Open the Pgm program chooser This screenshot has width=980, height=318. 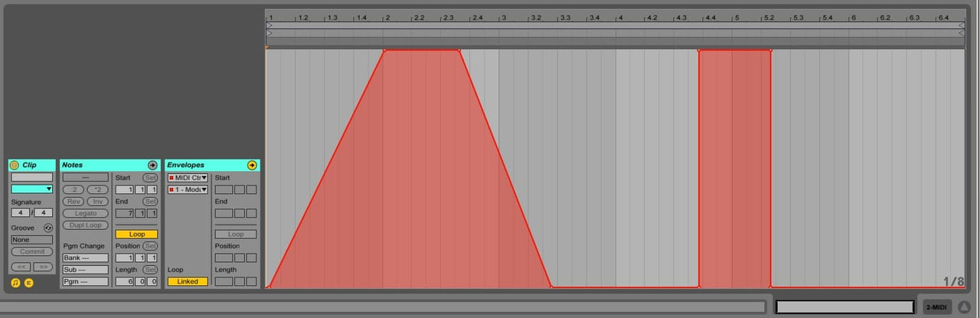(85, 282)
